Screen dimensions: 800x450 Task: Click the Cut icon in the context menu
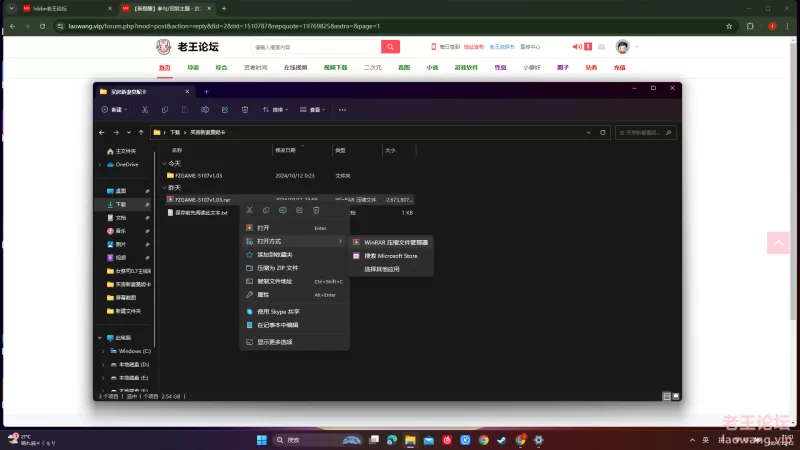[249, 210]
